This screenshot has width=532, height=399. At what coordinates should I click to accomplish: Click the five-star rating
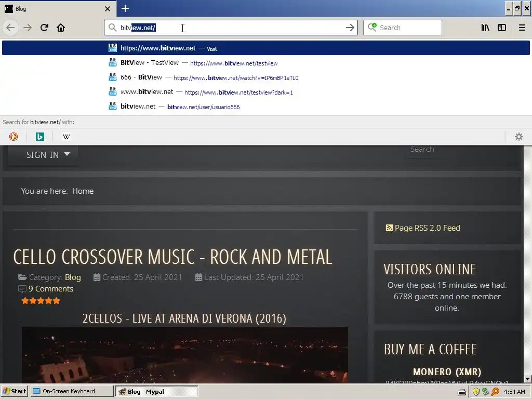point(41,301)
